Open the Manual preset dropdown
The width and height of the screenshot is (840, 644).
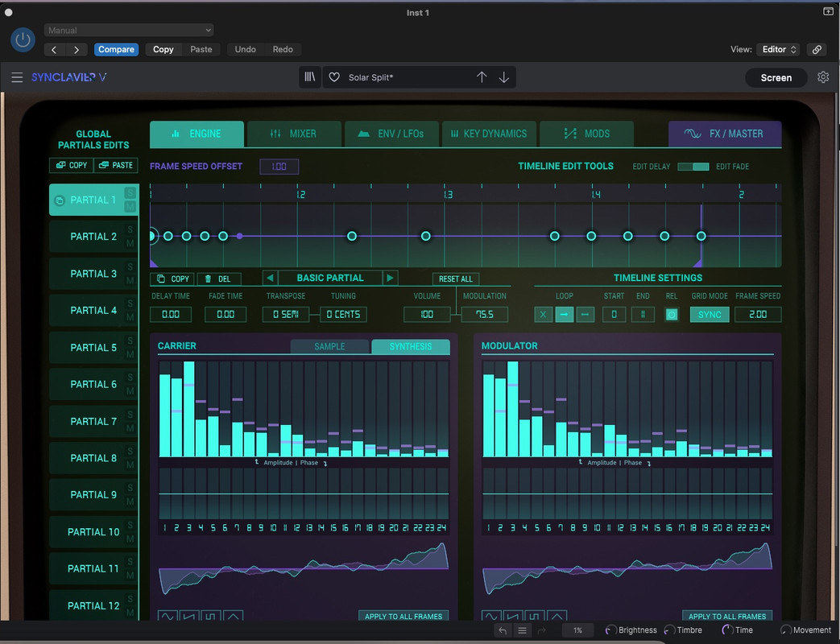pos(129,31)
